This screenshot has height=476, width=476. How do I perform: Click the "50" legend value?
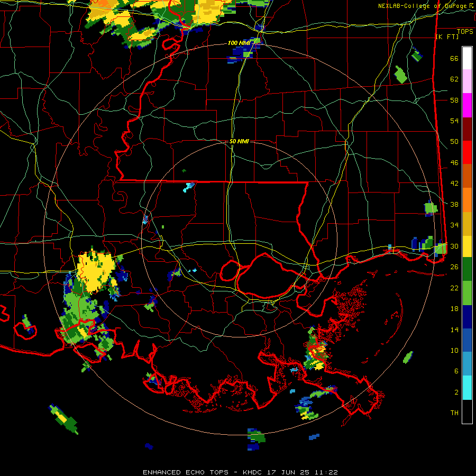(x=454, y=141)
